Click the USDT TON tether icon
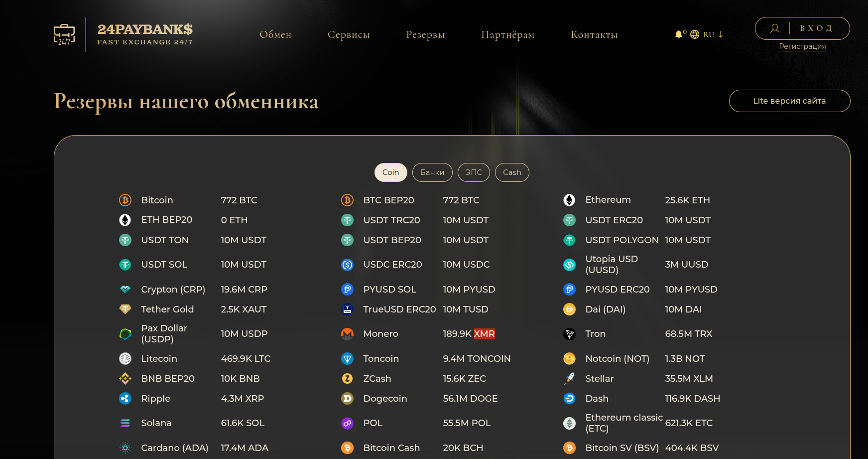This screenshot has height=459, width=868. tap(125, 240)
